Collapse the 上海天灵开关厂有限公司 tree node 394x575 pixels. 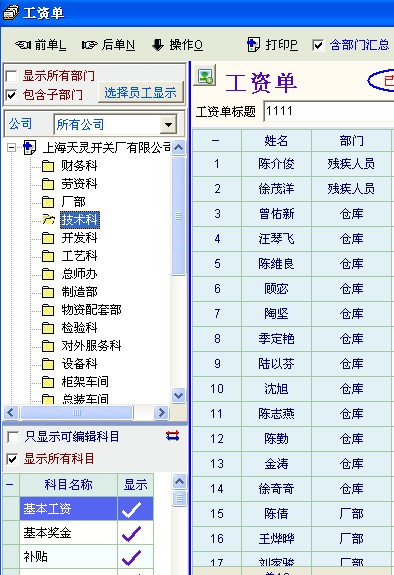tap(12, 147)
